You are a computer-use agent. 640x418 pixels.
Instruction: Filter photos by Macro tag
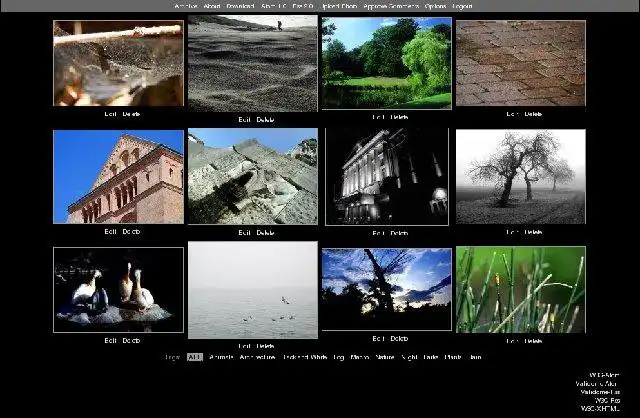360,357
